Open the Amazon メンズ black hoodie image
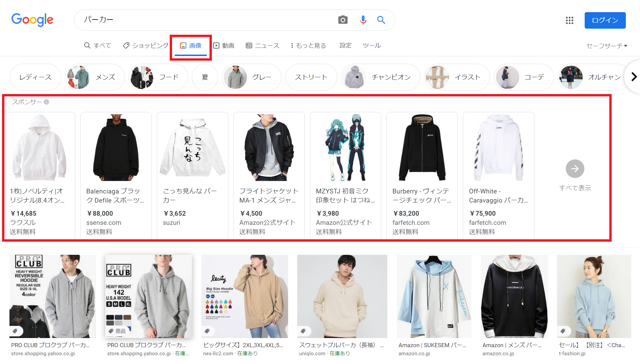 pos(514,296)
